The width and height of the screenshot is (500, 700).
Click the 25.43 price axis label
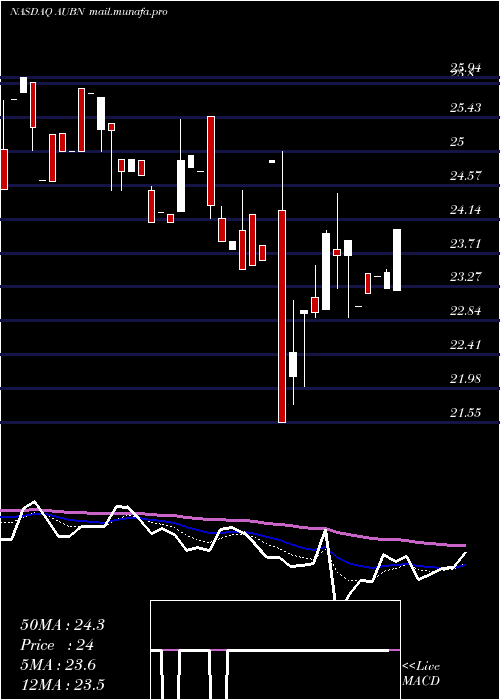tap(466, 108)
